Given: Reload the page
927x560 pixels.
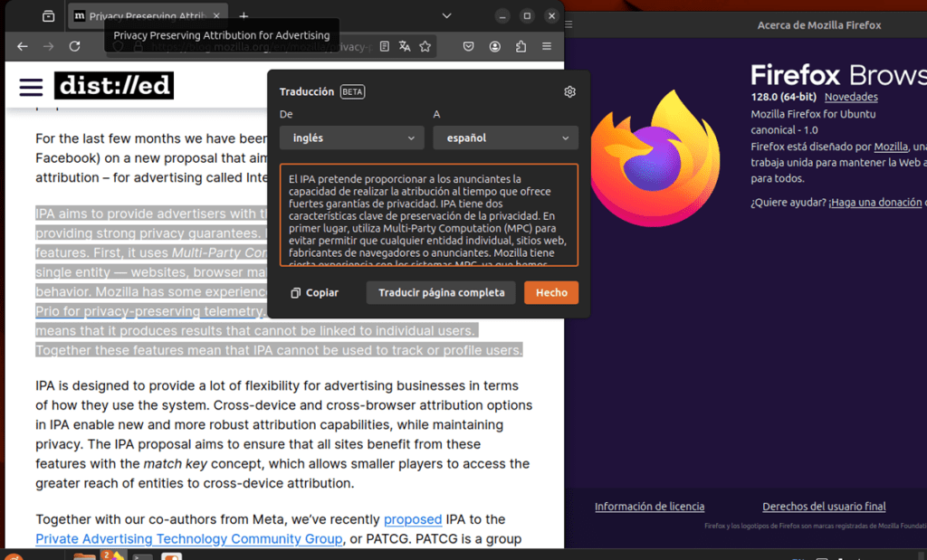Looking at the screenshot, I should point(74,44).
